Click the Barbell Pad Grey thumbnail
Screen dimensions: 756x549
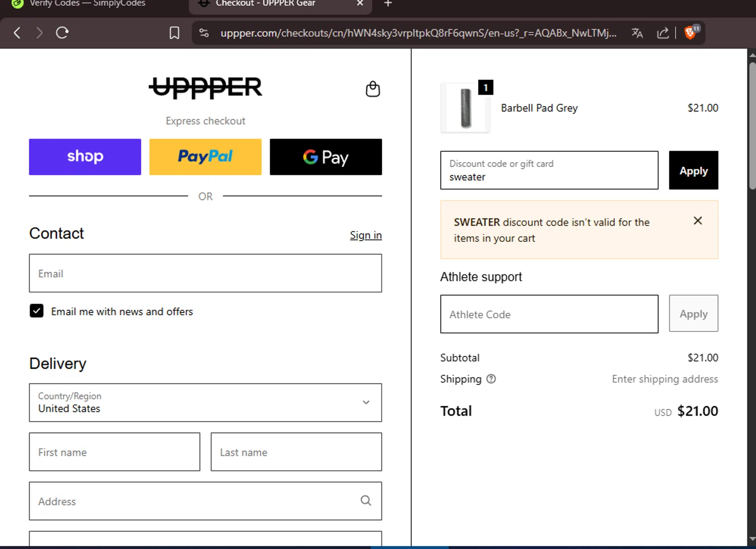click(465, 108)
